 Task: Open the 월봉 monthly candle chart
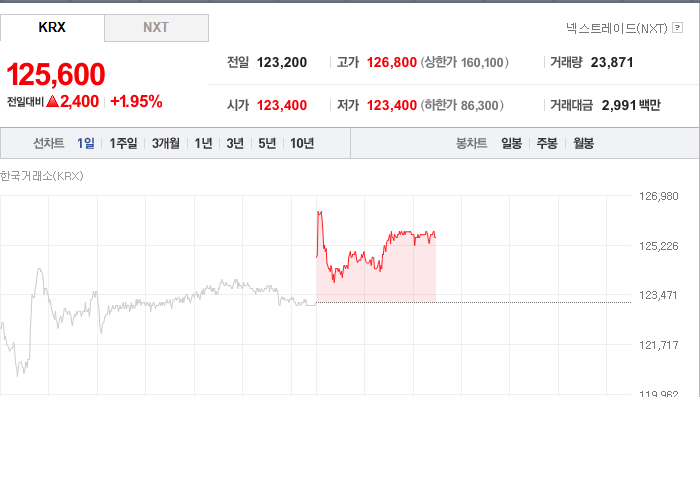coord(583,143)
